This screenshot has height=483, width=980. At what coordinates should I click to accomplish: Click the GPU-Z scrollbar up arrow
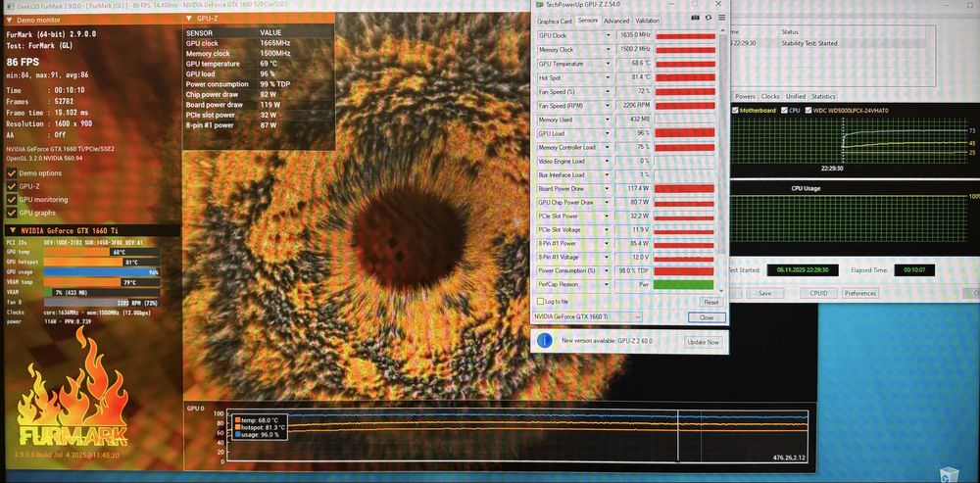[722, 30]
